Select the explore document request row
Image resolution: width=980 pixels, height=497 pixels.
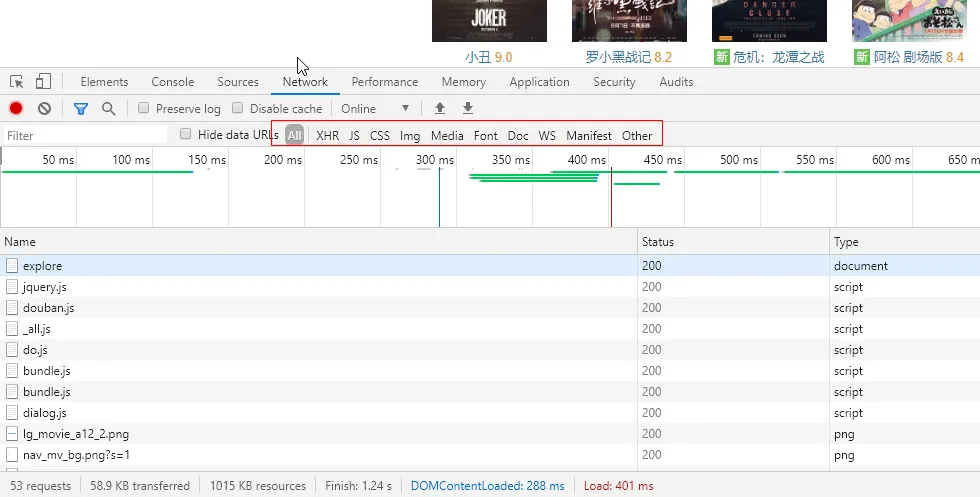pyautogui.click(x=42, y=266)
